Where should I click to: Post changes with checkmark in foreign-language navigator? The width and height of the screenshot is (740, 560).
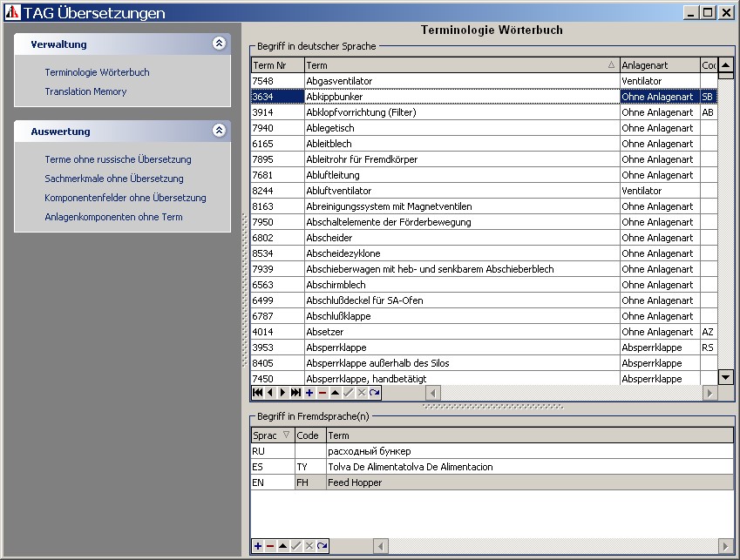pyautogui.click(x=295, y=546)
